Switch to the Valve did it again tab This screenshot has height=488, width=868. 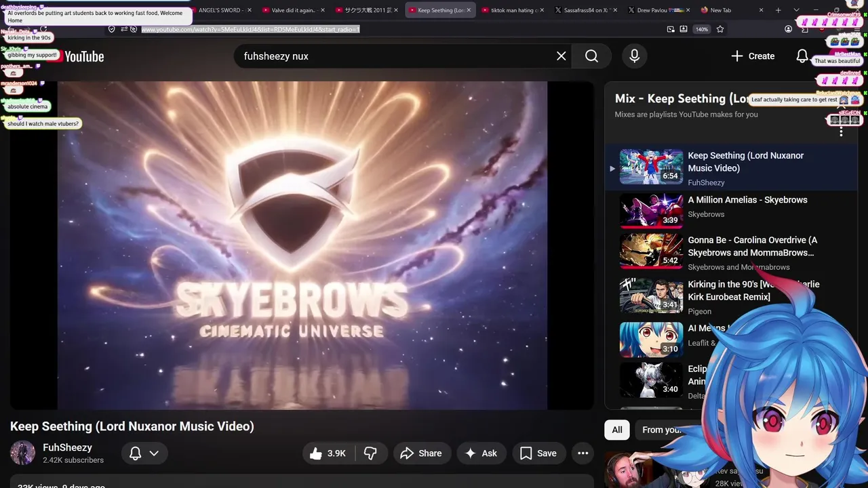tap(294, 10)
